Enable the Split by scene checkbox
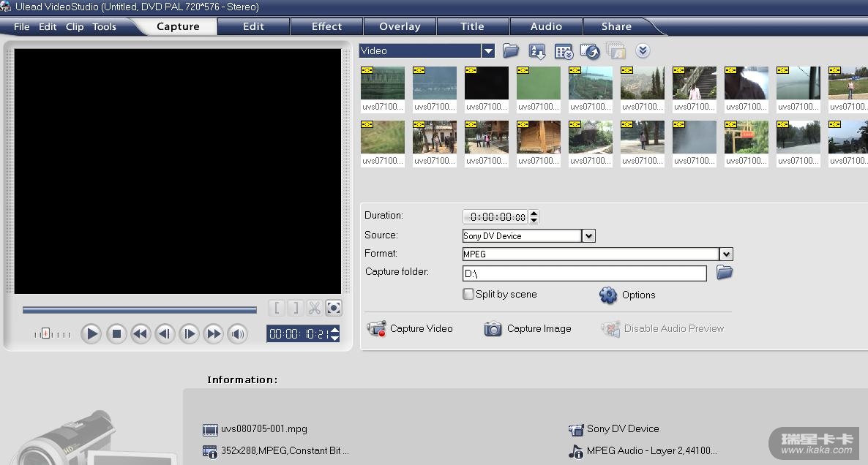 tap(468, 294)
